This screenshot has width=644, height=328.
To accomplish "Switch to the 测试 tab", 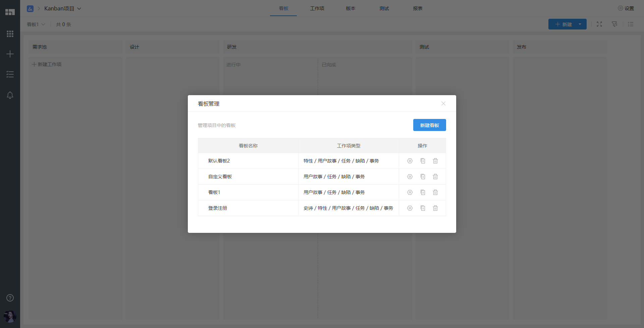I will point(384,8).
